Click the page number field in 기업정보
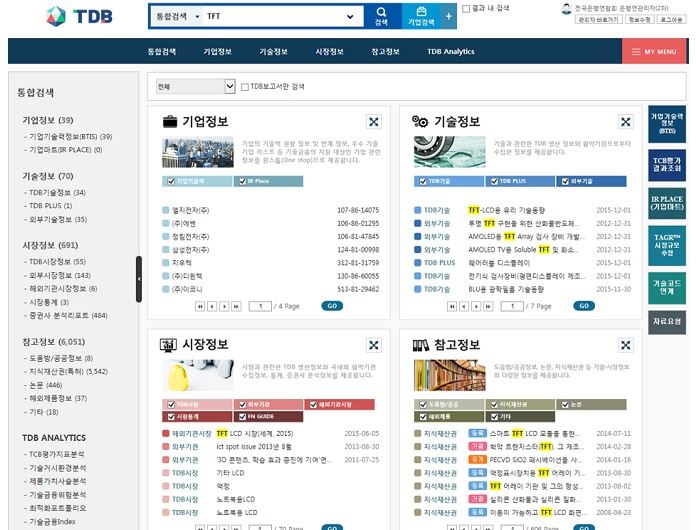 (260, 306)
